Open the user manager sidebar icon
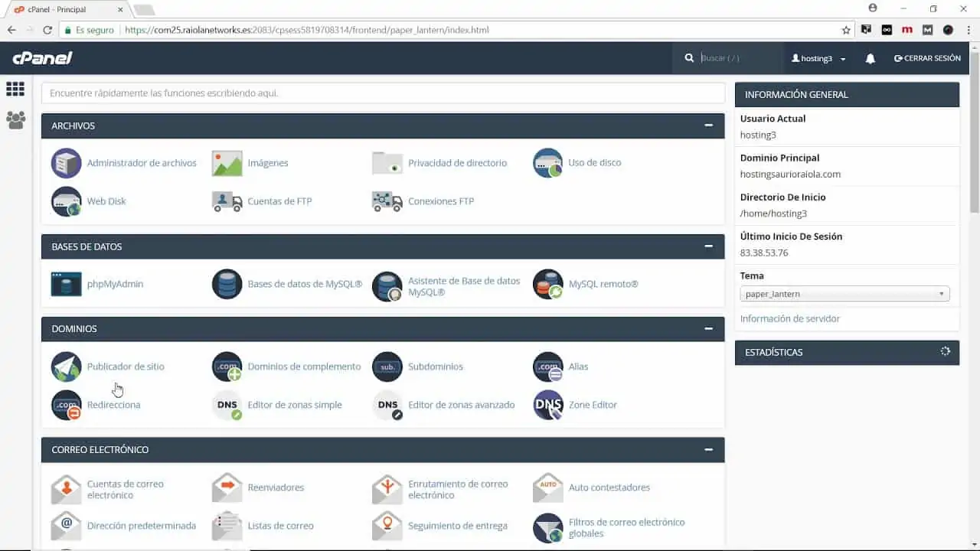This screenshot has height=551, width=980. tap(15, 119)
